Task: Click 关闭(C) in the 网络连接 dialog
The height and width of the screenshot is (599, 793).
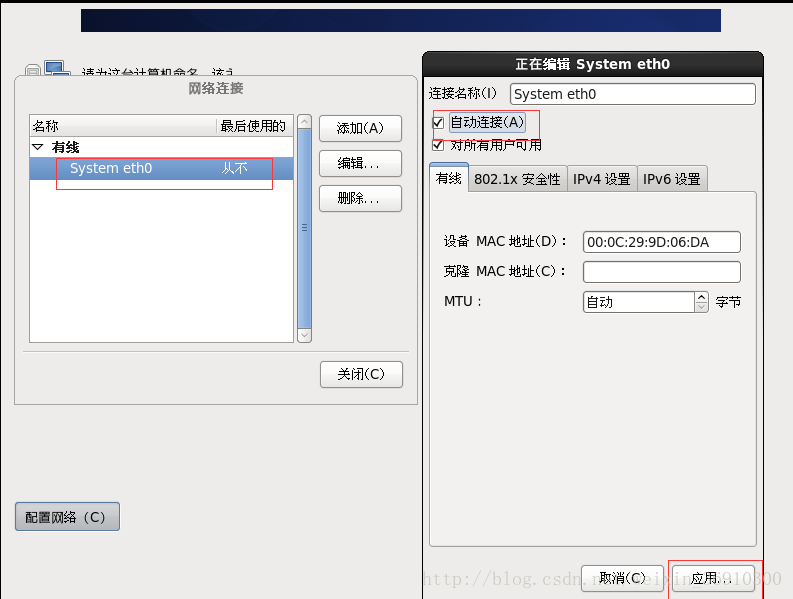Action: [361, 374]
